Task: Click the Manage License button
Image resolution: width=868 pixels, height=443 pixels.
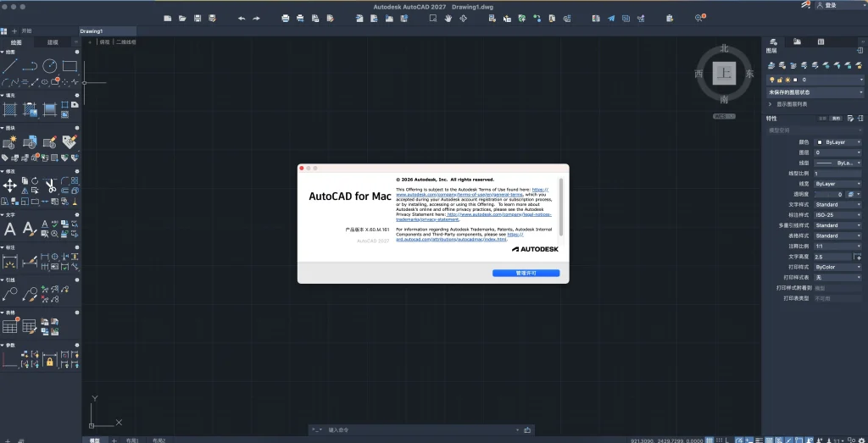Action: [x=526, y=274]
